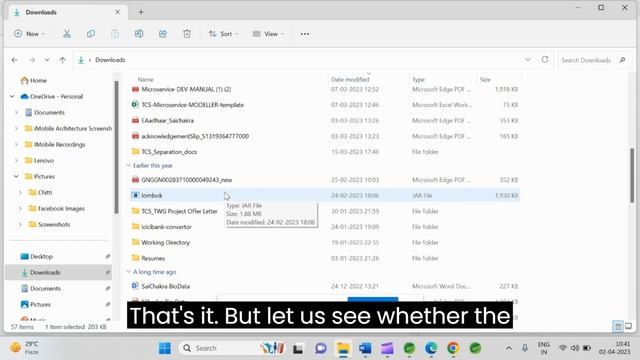Go back with the left arrow
Image resolution: width=640 pixels, height=360 pixels.
(15, 60)
